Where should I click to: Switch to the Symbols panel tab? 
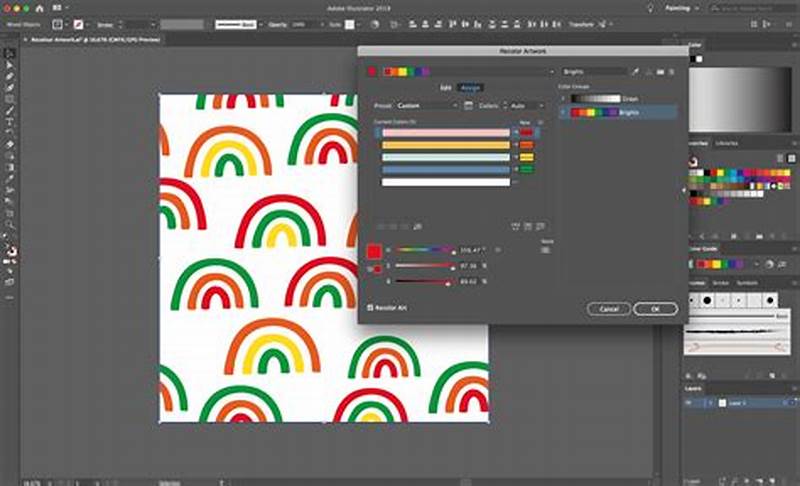coord(747,283)
